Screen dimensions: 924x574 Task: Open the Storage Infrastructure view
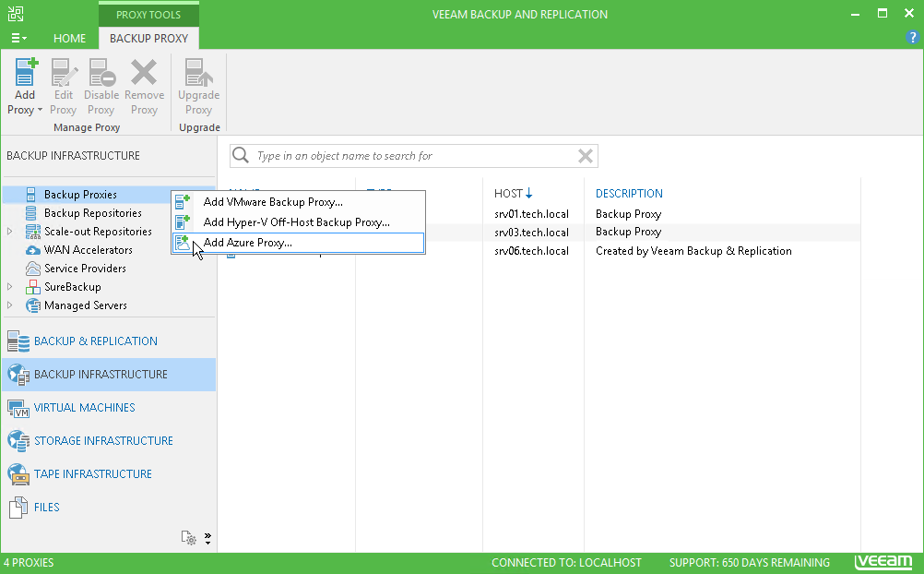[x=109, y=441]
